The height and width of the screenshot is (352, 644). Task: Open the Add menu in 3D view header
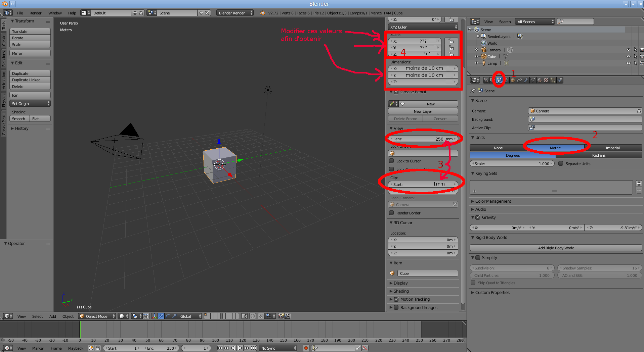click(x=52, y=316)
